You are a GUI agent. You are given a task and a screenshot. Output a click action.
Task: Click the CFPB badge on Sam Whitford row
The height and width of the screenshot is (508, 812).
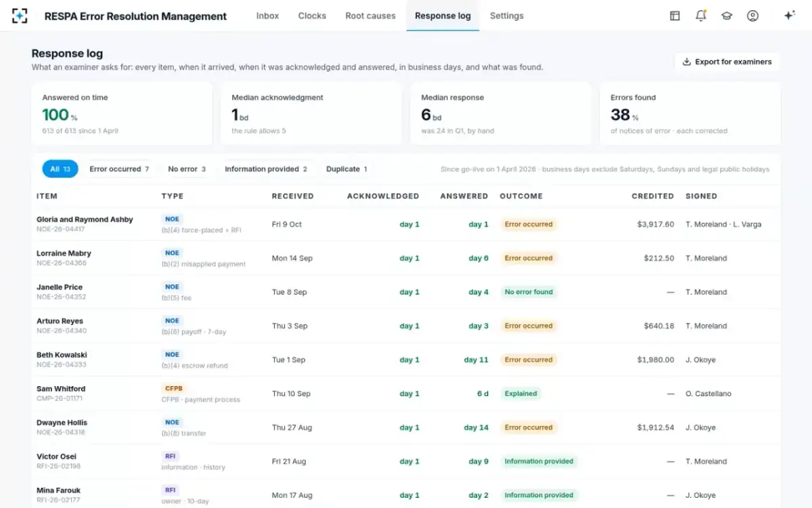pos(174,388)
